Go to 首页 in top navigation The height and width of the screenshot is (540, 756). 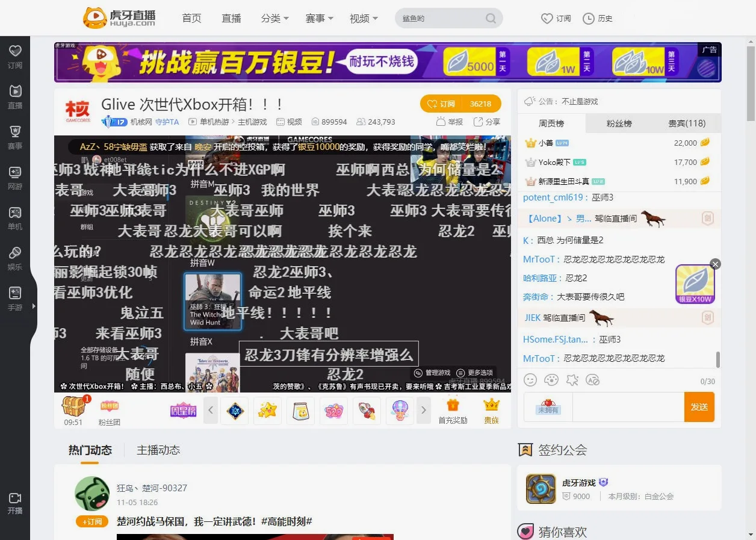tap(191, 19)
